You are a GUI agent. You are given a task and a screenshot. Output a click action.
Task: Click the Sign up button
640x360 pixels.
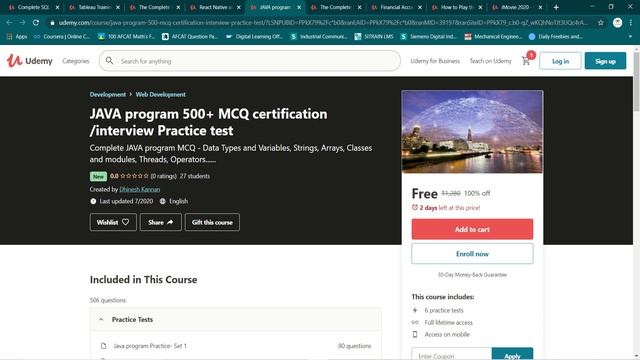click(x=605, y=61)
